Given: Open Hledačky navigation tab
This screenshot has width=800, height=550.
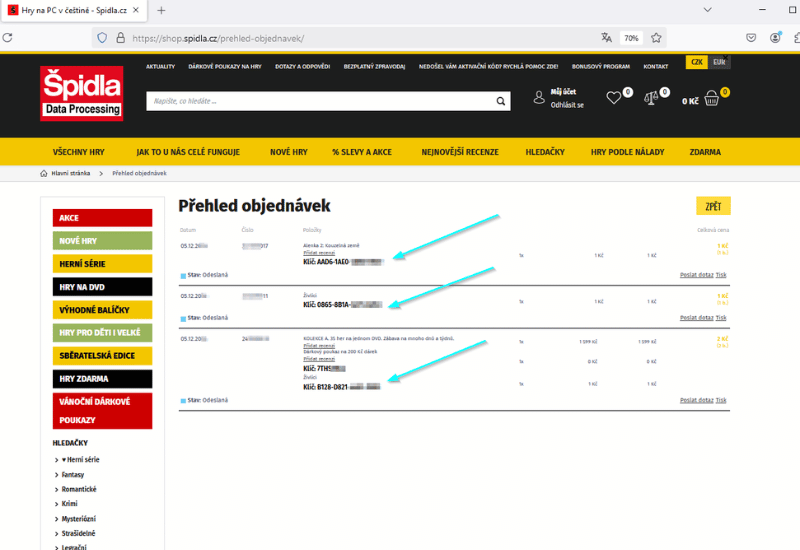Looking at the screenshot, I should [545, 152].
